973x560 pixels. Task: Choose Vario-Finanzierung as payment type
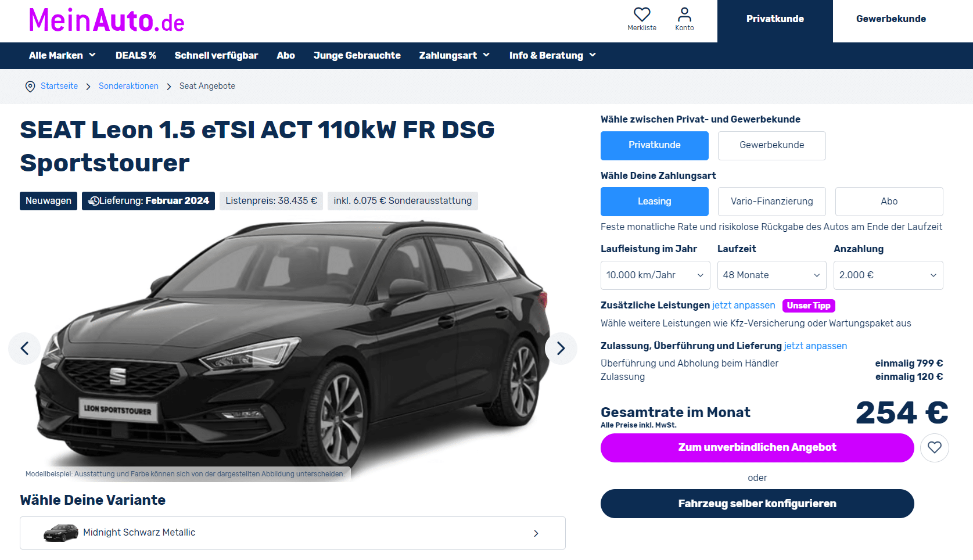pos(771,202)
